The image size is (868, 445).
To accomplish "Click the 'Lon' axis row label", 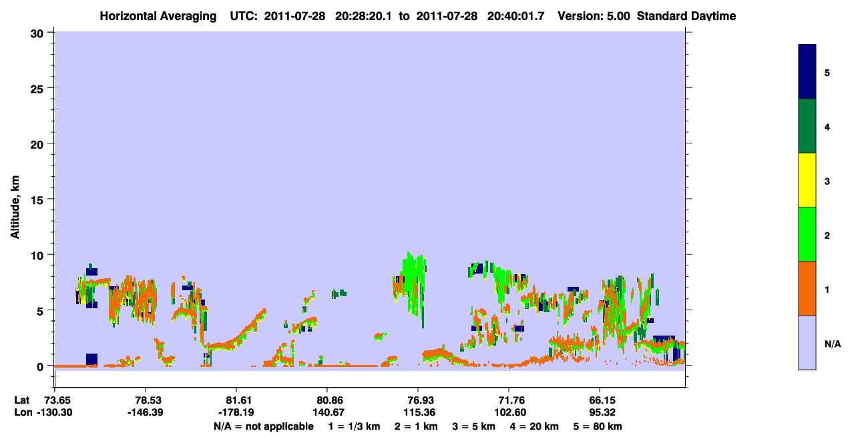I will [23, 412].
